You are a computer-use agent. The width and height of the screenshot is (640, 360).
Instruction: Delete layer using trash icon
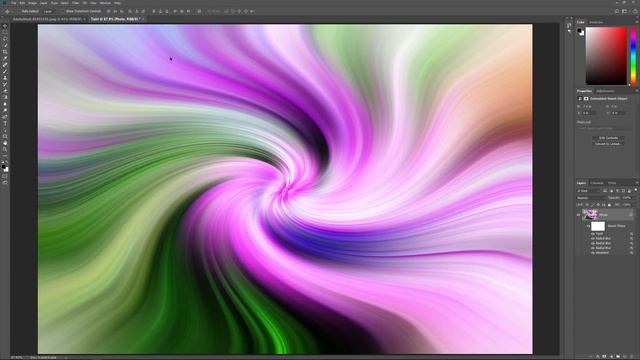coord(631,356)
